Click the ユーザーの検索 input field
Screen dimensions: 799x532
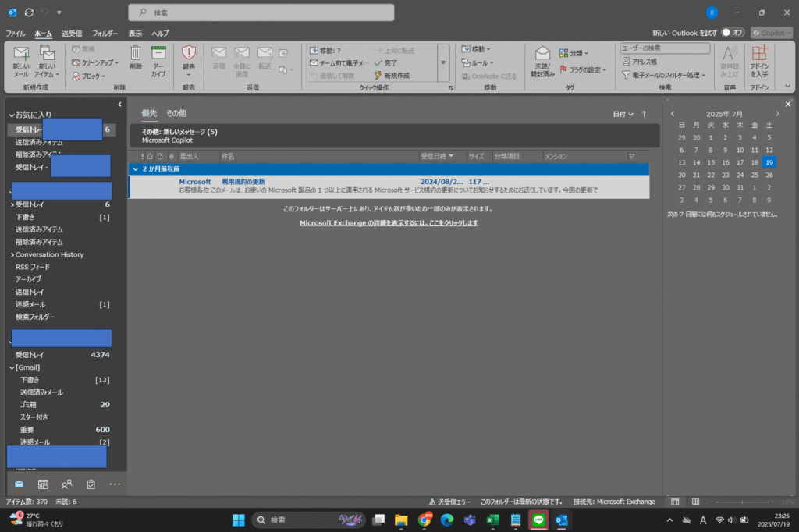[x=665, y=48]
